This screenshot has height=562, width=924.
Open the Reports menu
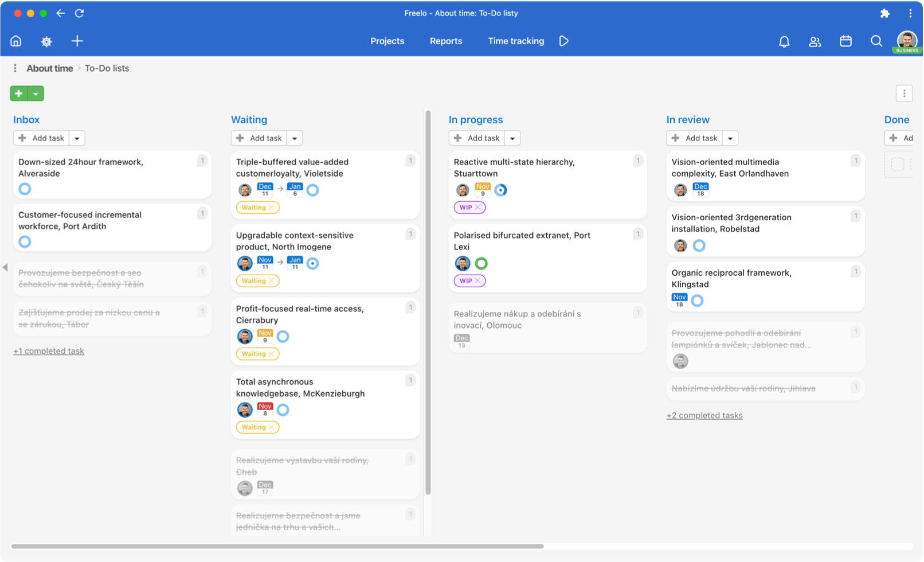(446, 41)
